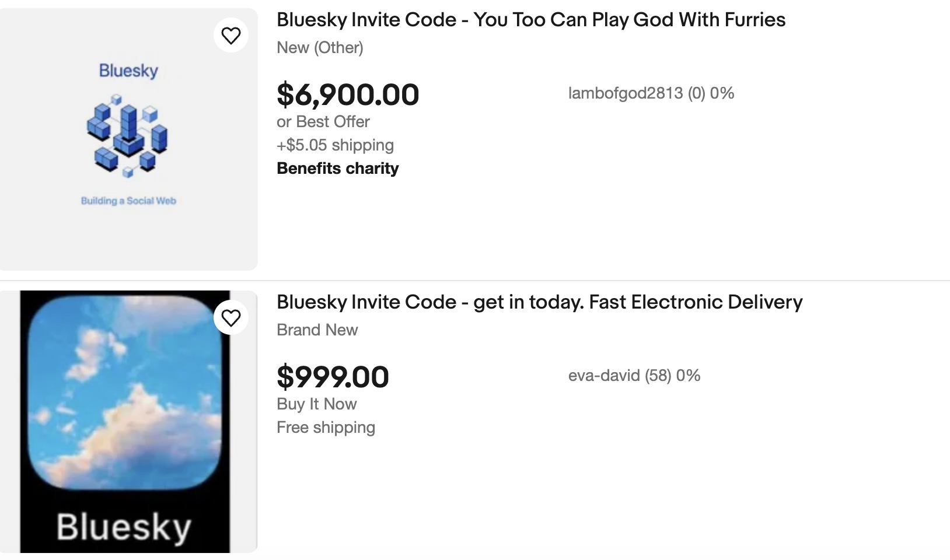Click the 'Benefits charity' label

[337, 169]
